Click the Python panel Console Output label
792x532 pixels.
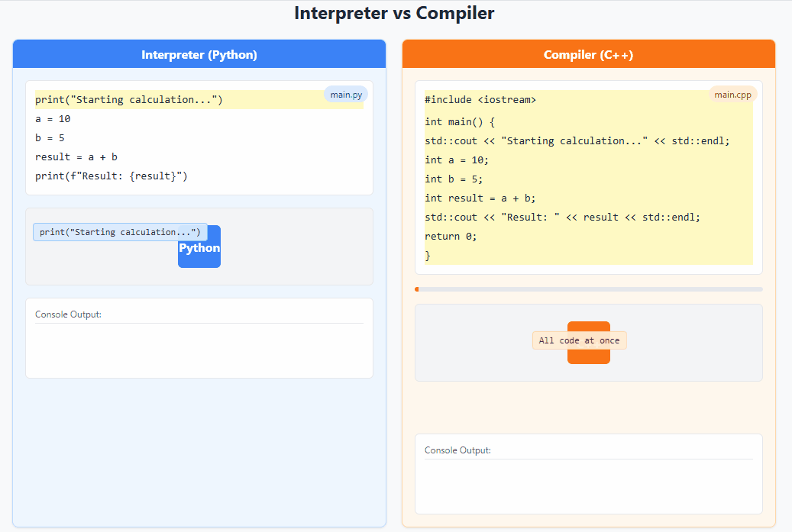pos(68,314)
